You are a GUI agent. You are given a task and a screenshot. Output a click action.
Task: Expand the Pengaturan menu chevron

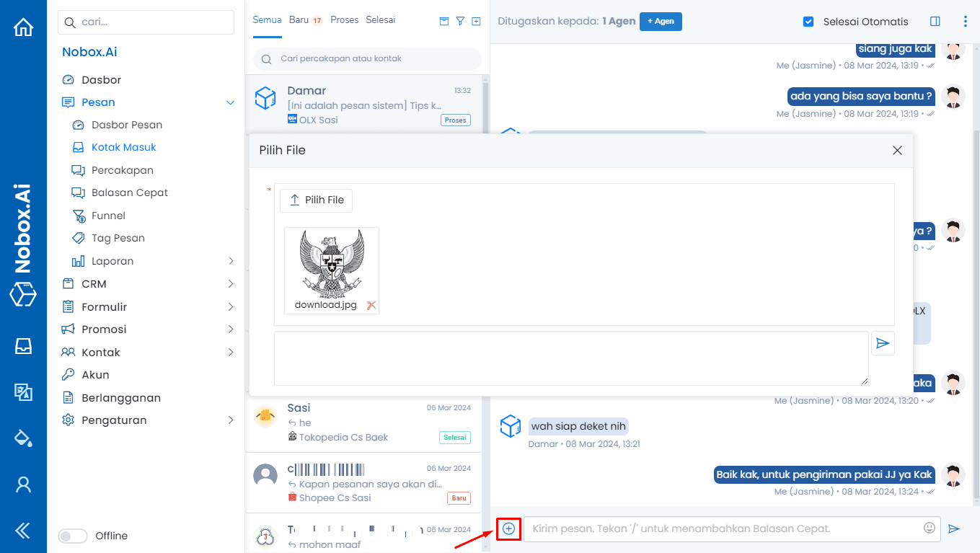pyautogui.click(x=231, y=420)
